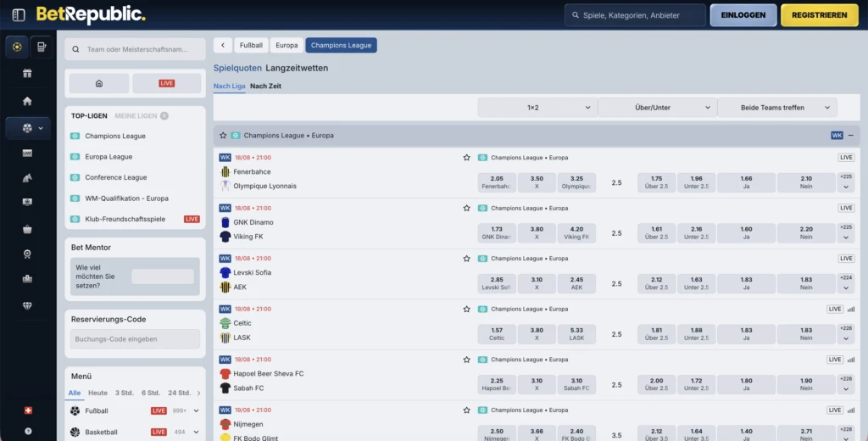868x441 pixels.
Task: Collapse the Champions League section minus icon
Action: [x=851, y=135]
